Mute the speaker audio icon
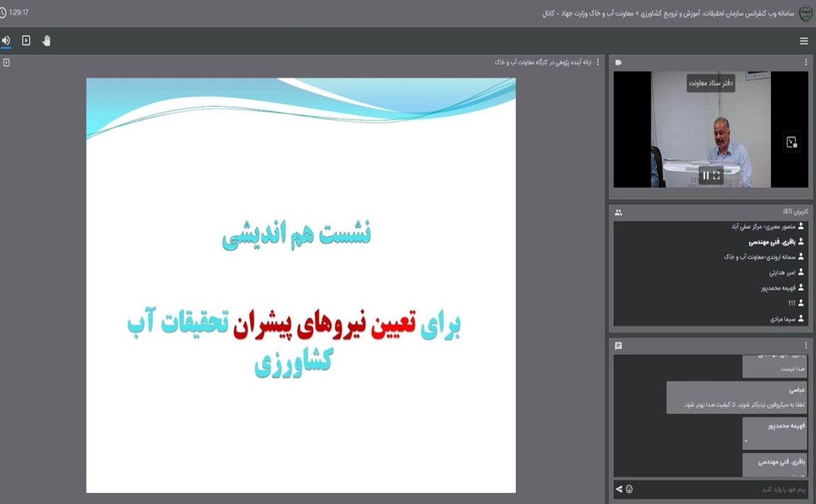 click(x=6, y=40)
